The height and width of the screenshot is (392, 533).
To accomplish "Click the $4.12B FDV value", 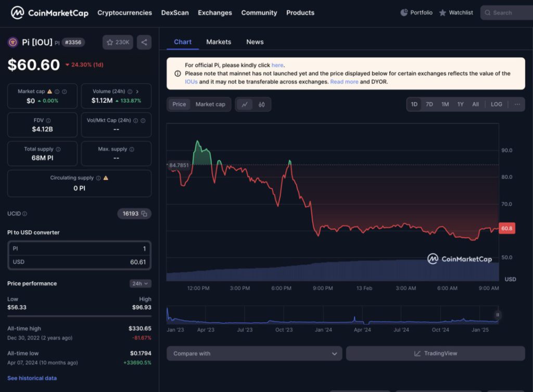I will click(x=43, y=129).
